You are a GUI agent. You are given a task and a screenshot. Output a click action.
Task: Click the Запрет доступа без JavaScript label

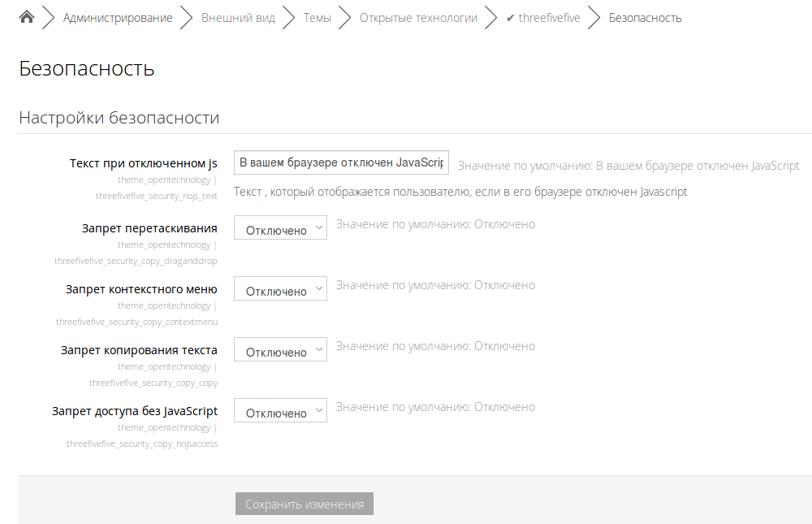(x=134, y=411)
